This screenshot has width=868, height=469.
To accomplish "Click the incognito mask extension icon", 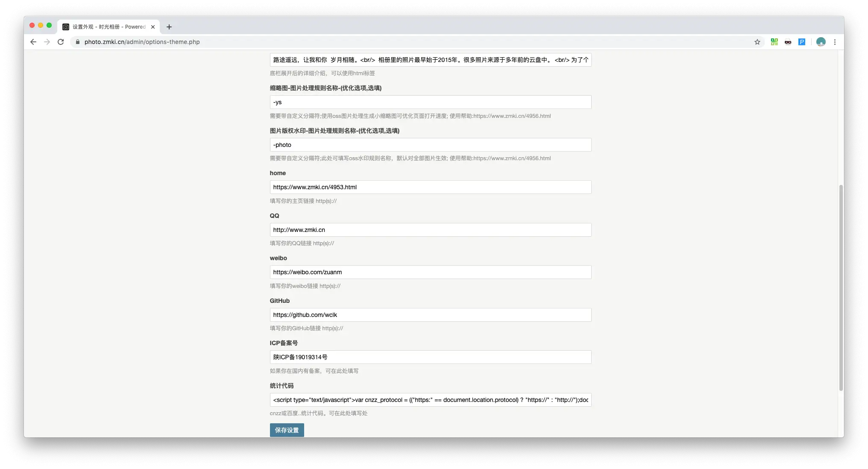I will (788, 42).
